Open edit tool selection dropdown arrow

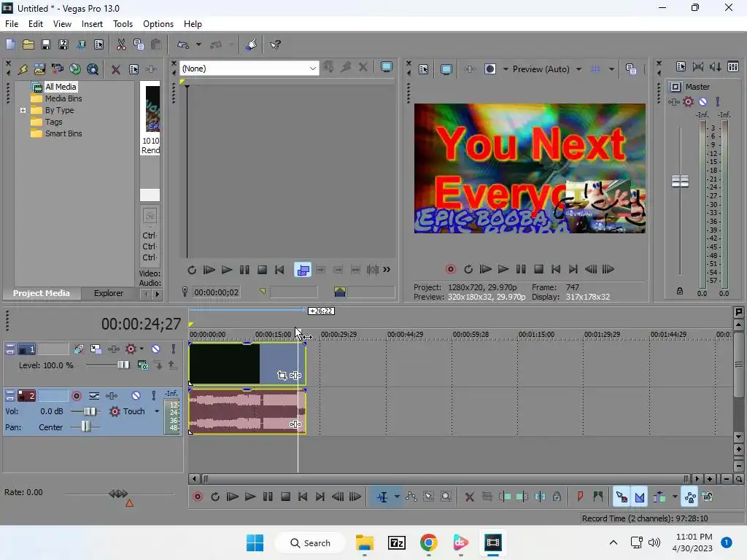pos(397,497)
